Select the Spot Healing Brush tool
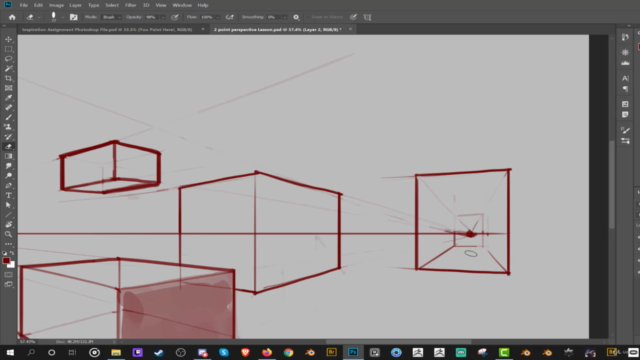The height and width of the screenshot is (360, 640). coord(8,108)
